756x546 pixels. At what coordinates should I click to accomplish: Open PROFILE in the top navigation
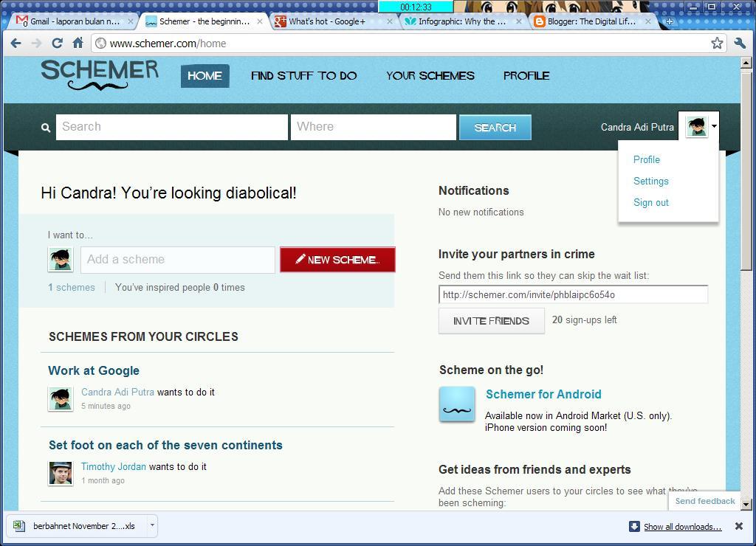coord(526,76)
